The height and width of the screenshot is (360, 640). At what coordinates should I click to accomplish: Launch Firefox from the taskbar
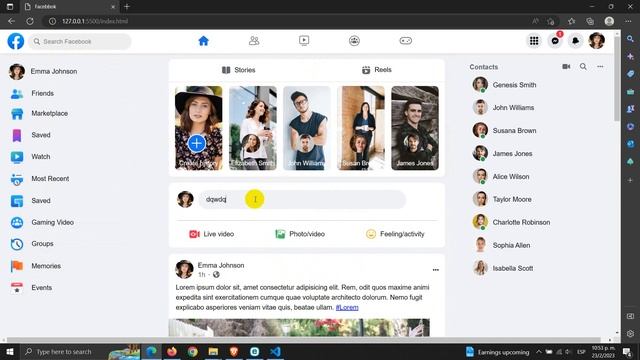tap(172, 351)
